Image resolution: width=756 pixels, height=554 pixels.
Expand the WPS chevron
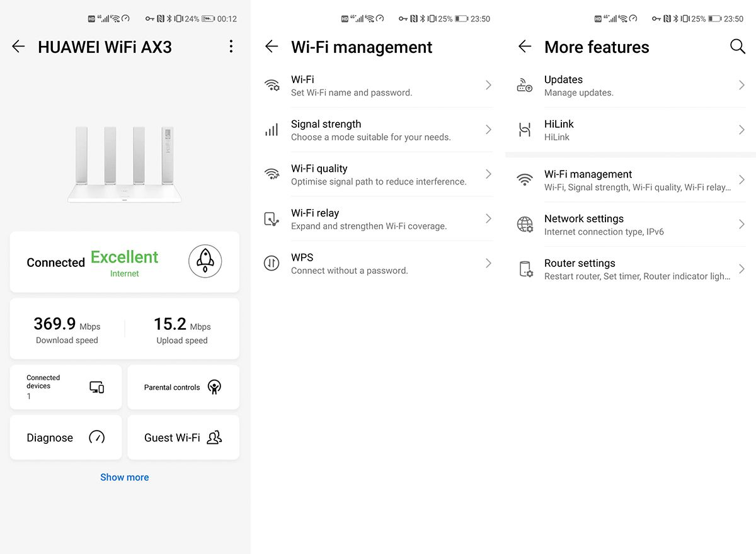pos(488,263)
